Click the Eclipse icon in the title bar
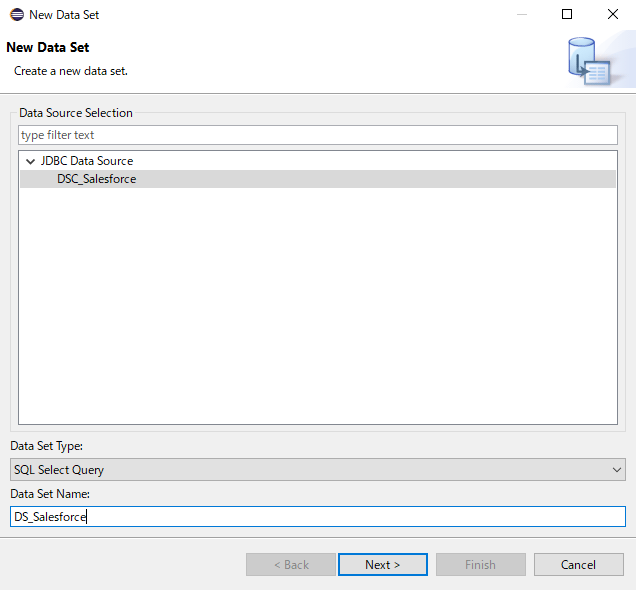 coord(17,15)
